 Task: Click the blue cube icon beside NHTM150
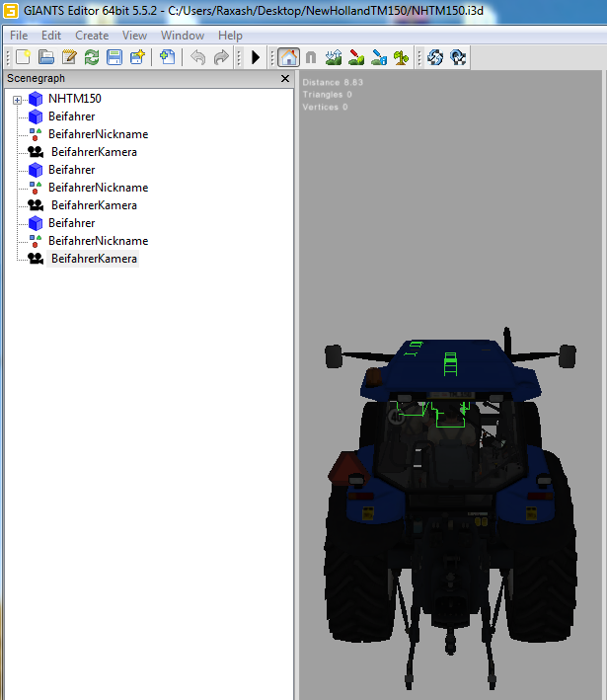coord(36,99)
